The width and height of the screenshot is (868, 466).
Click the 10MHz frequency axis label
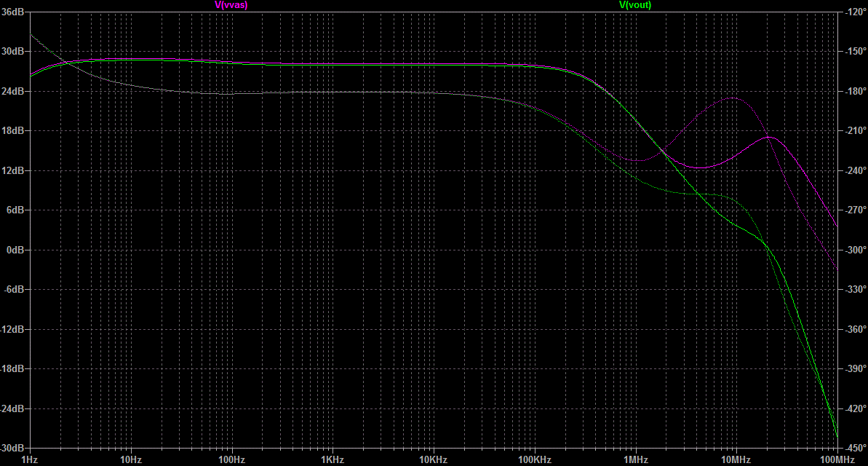tap(736, 460)
